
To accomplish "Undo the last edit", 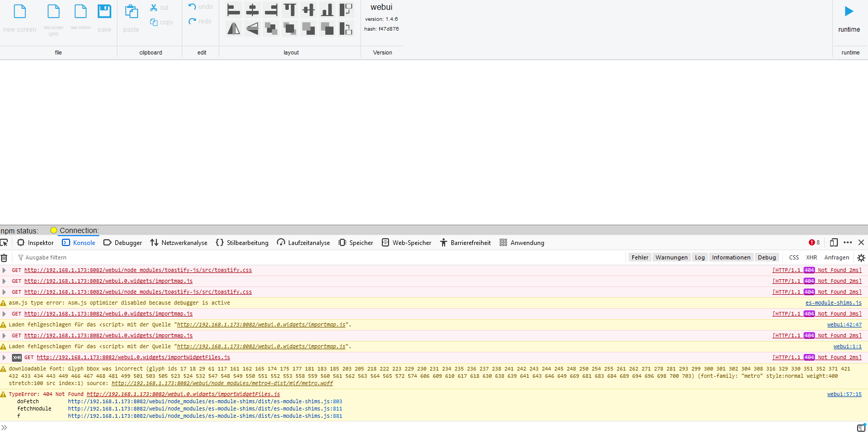I will (x=201, y=7).
